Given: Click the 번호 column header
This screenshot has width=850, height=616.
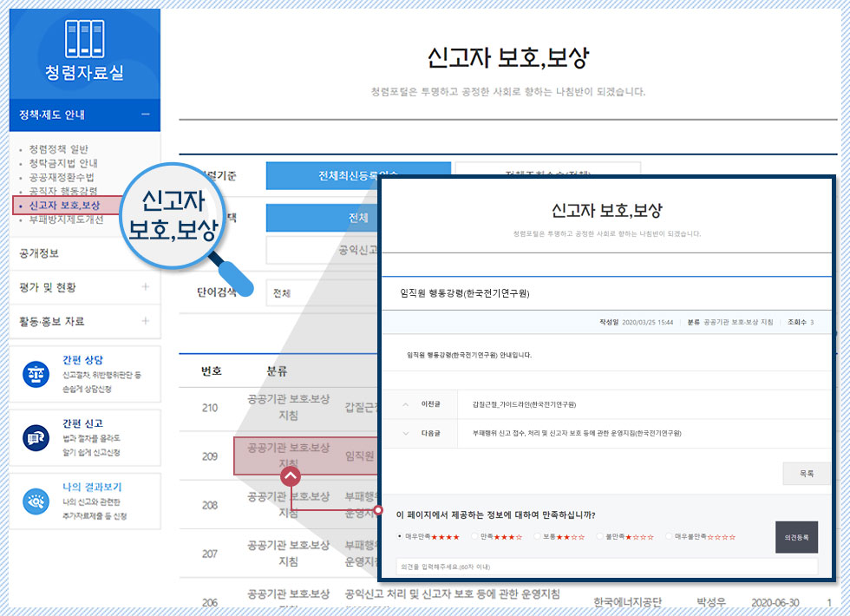Looking at the screenshot, I should click(x=212, y=371).
